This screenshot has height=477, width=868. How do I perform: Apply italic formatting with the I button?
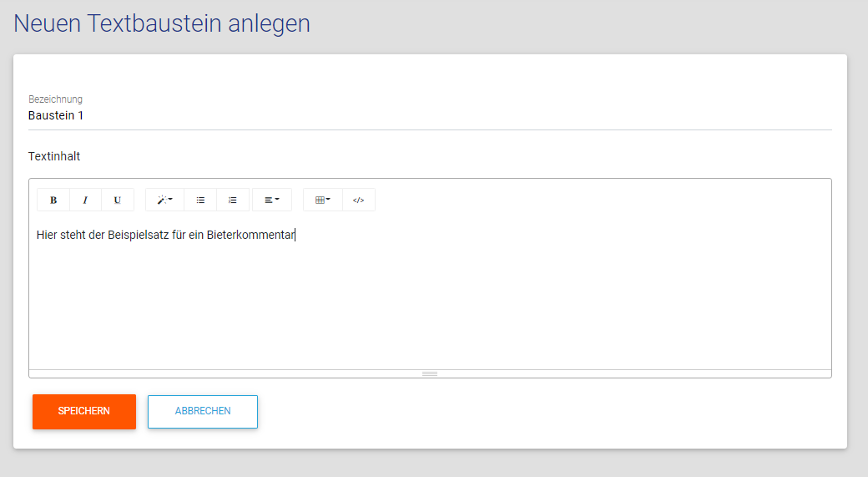pos(85,200)
